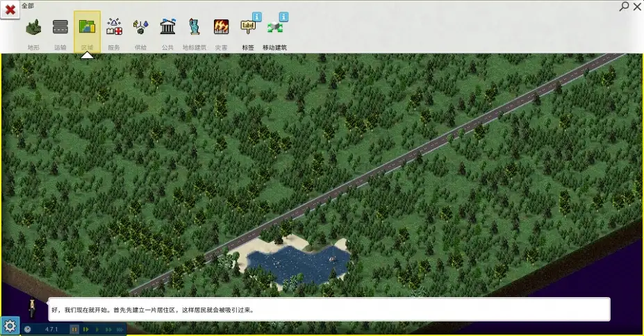Image resolution: width=644 pixels, height=336 pixels.
Task: Open the info badge above 标签
Action: pyautogui.click(x=256, y=17)
